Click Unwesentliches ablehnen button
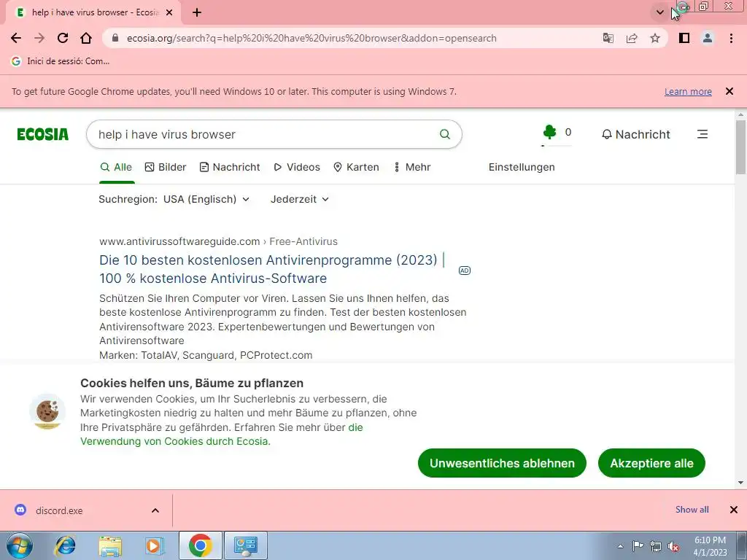 point(502,463)
